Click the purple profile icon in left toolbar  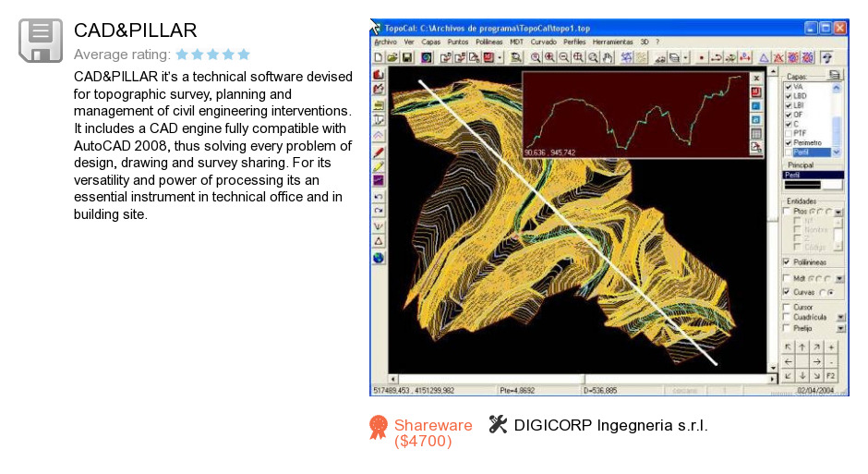tap(379, 180)
